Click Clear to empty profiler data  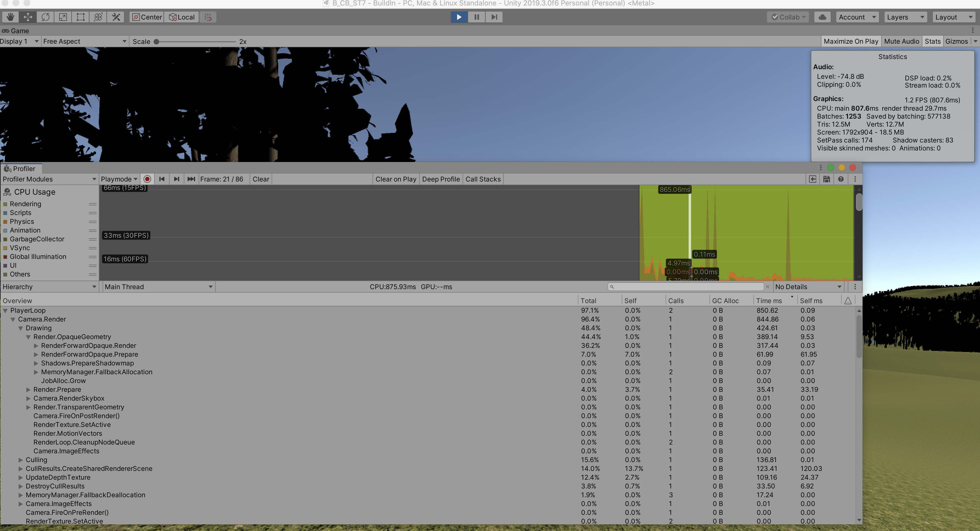point(261,179)
